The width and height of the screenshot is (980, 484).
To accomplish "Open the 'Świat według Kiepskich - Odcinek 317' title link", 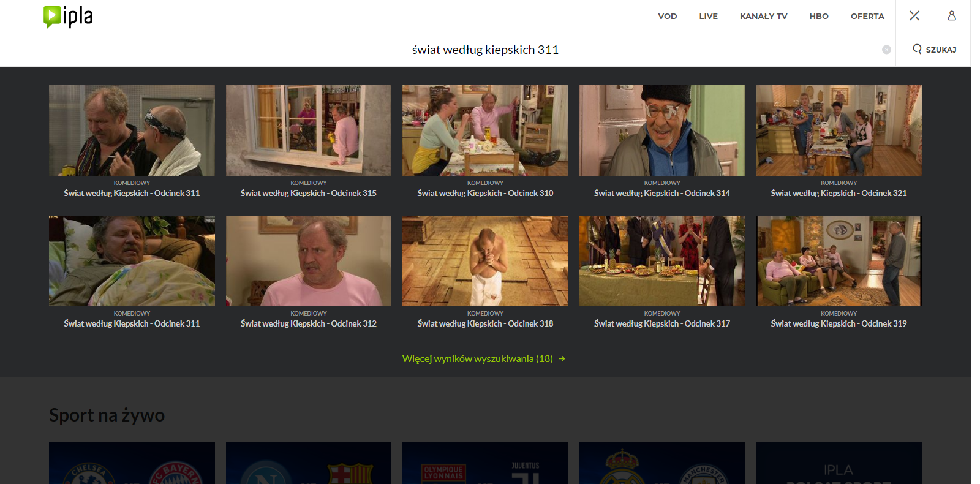I will click(x=662, y=323).
